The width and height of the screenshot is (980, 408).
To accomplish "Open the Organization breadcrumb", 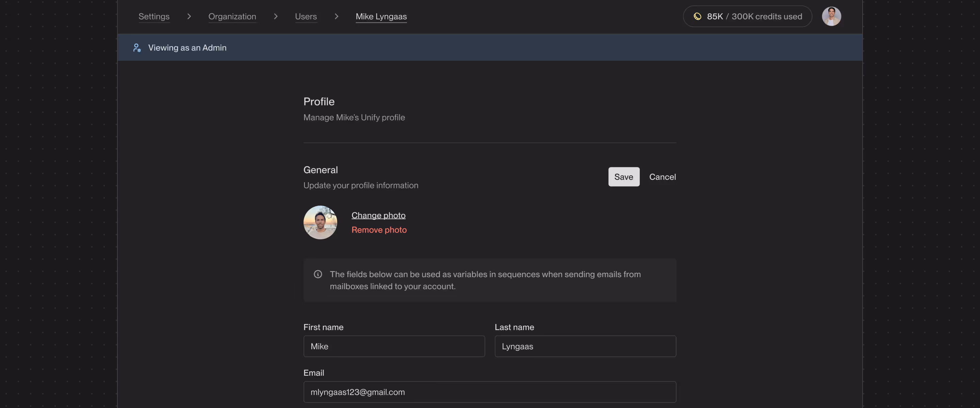I will 232,16.
